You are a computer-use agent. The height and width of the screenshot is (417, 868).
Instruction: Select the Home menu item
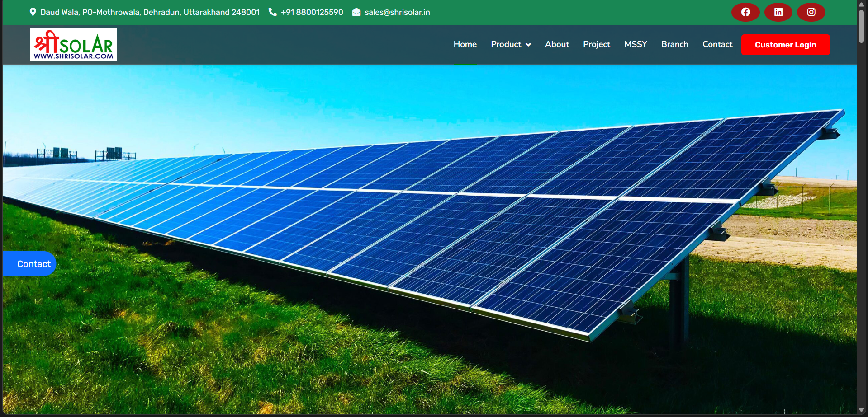click(x=465, y=44)
